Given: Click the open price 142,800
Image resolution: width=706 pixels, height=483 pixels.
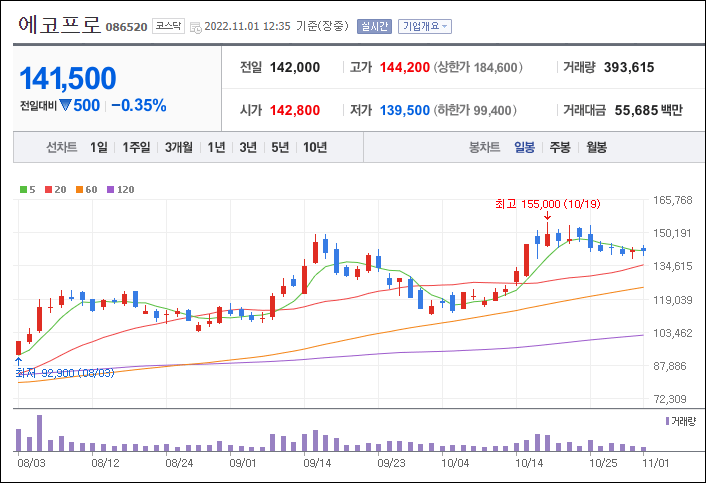Looking at the screenshot, I should 295,110.
